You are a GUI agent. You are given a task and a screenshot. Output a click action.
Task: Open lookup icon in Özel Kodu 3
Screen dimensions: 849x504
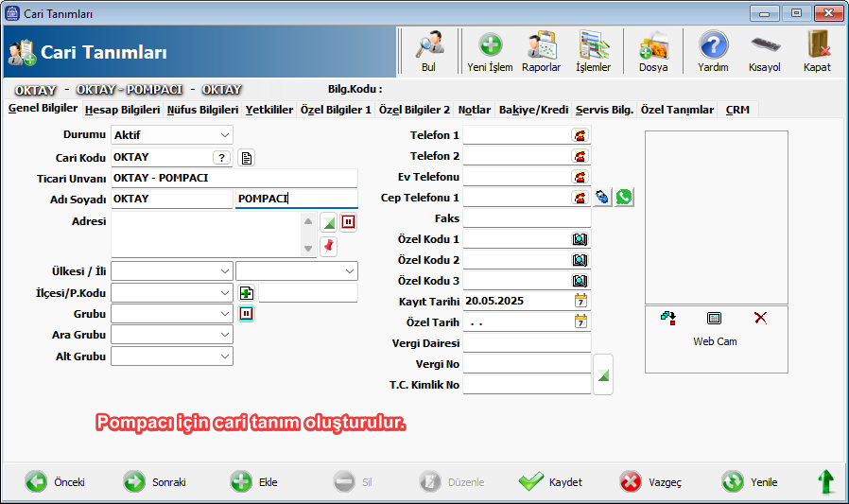(580, 281)
